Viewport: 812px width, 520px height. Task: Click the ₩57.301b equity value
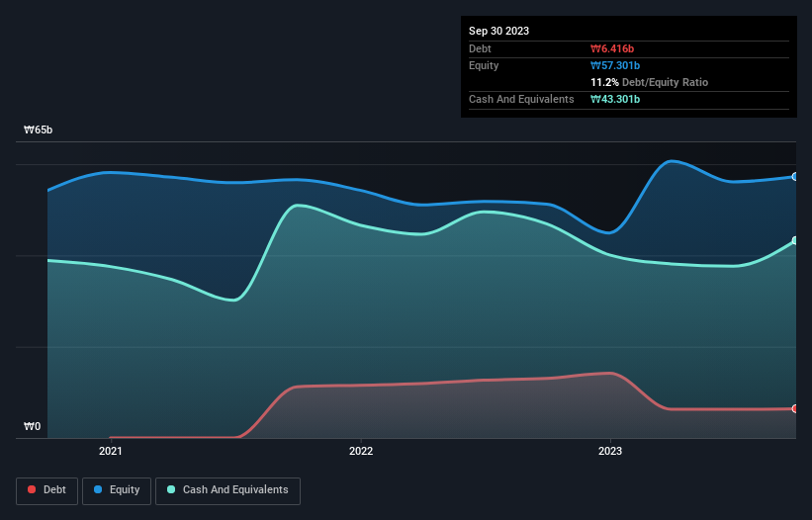pyautogui.click(x=615, y=65)
